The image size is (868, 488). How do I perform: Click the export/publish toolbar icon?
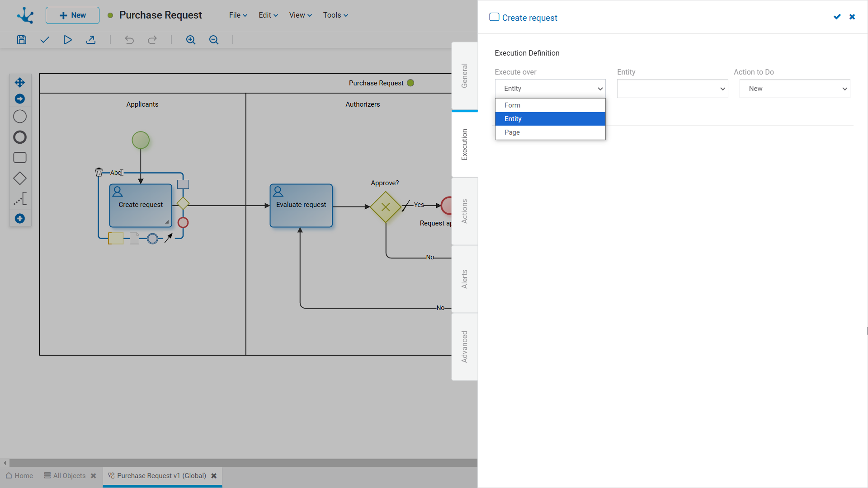click(91, 40)
